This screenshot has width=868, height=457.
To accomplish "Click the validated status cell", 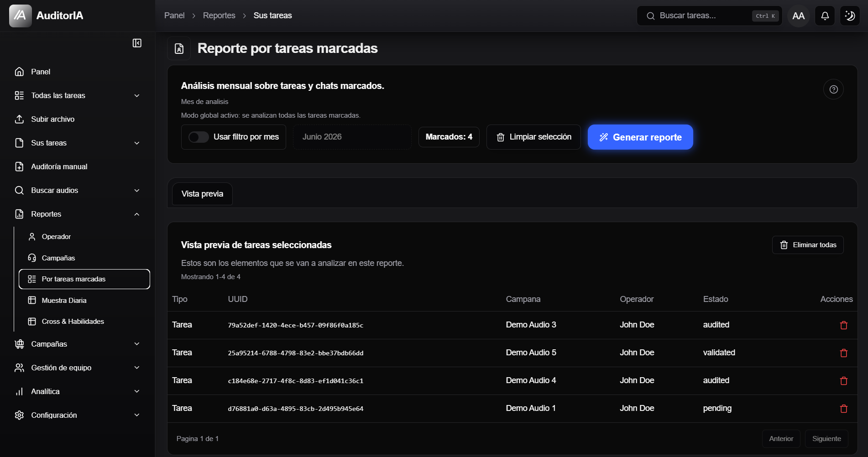I will (719, 353).
